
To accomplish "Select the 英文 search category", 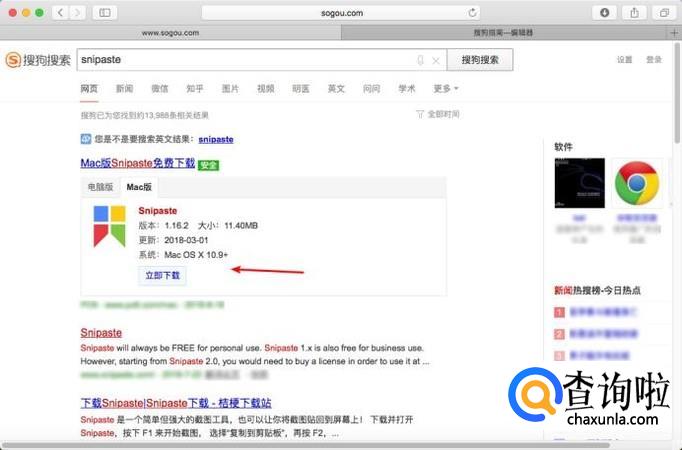I will [336, 89].
